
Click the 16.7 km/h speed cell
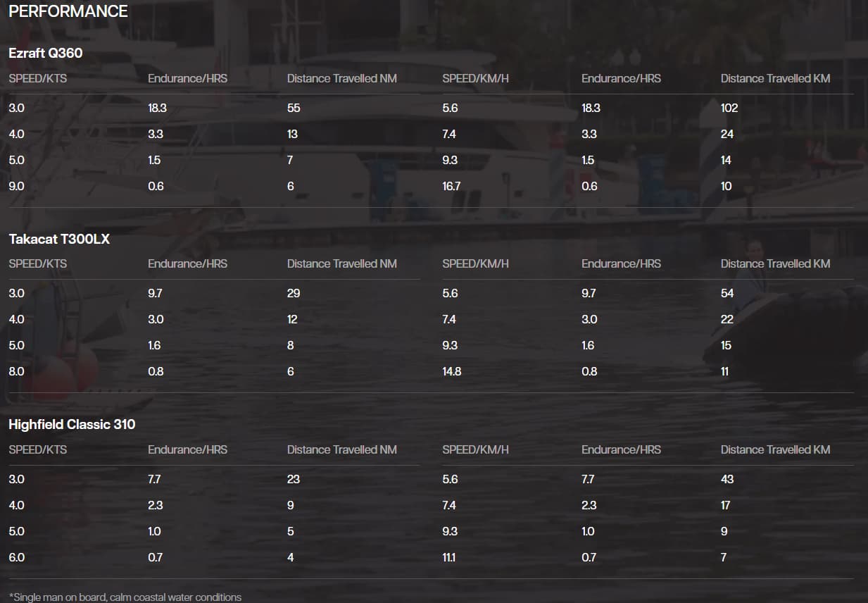point(451,186)
